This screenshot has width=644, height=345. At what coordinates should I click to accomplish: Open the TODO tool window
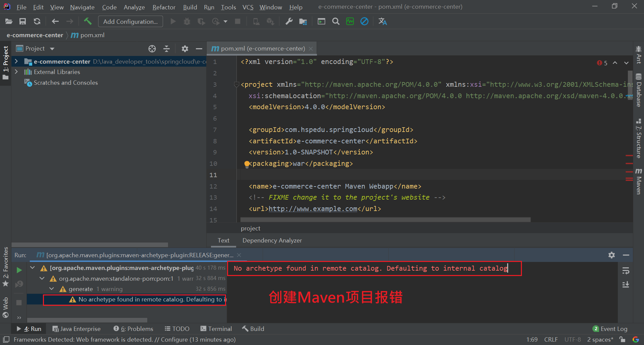[177, 329]
